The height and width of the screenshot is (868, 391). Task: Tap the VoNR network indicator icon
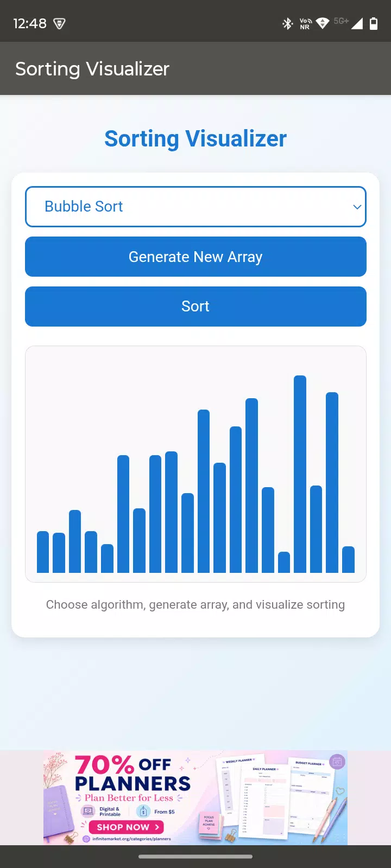pos(305,23)
